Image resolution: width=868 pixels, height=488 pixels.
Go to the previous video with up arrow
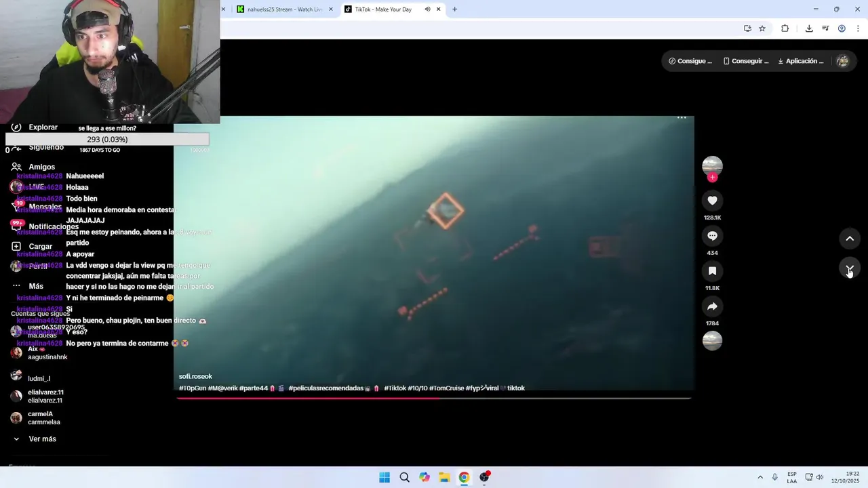coord(850,239)
